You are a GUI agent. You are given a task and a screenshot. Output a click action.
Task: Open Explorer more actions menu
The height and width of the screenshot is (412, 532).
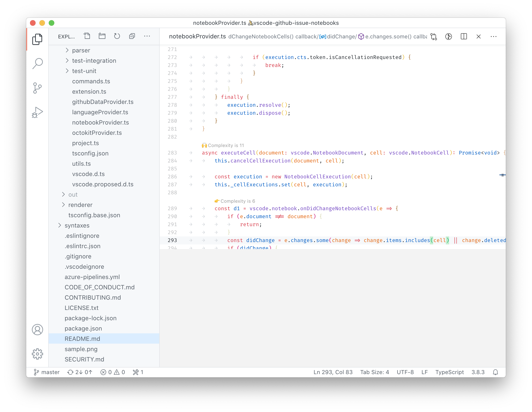pyautogui.click(x=147, y=36)
